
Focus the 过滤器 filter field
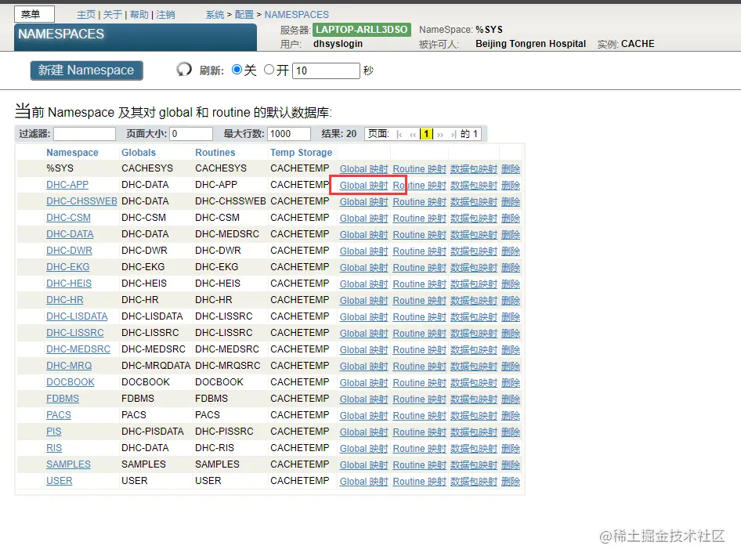[x=85, y=134]
